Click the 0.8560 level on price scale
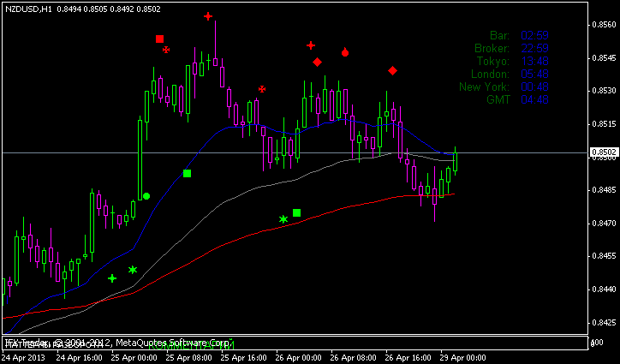The height and width of the screenshot is (364, 620). pos(604,25)
